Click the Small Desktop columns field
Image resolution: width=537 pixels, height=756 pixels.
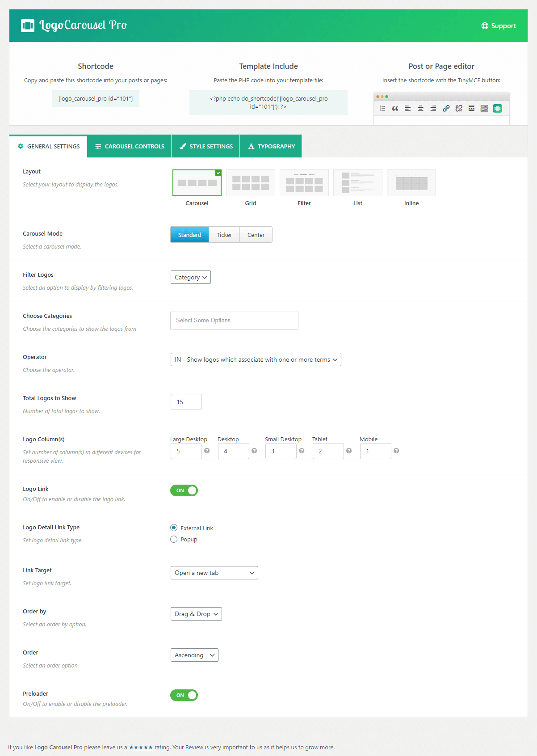pyautogui.click(x=281, y=451)
